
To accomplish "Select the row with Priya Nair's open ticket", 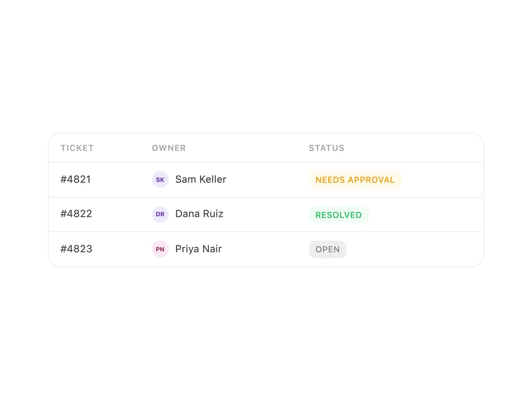I will click(x=266, y=249).
